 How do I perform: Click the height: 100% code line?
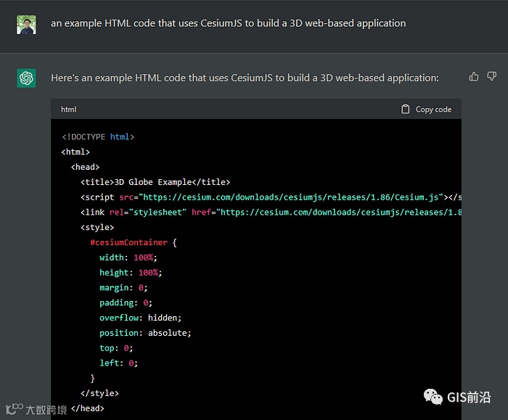(x=131, y=273)
